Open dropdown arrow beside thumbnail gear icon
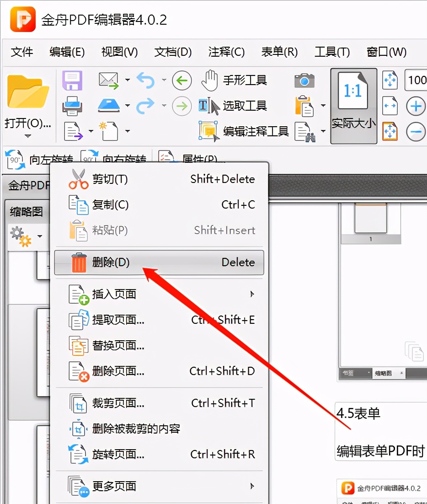 [40, 236]
